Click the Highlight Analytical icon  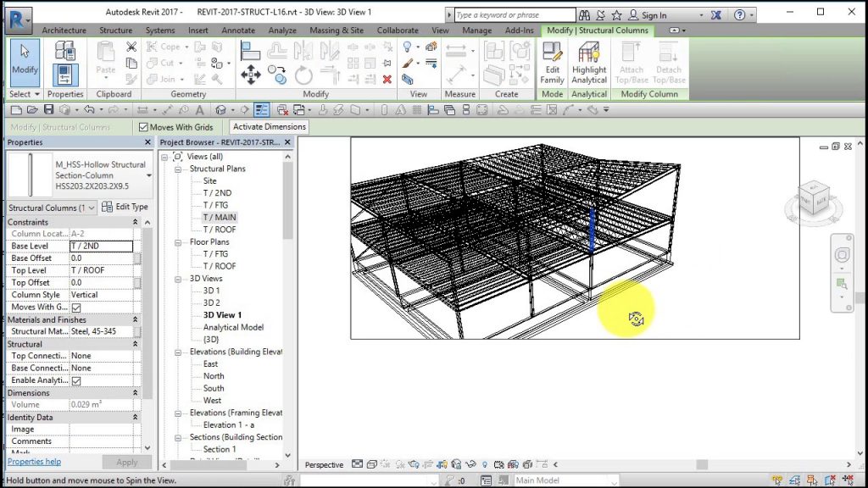(589, 63)
